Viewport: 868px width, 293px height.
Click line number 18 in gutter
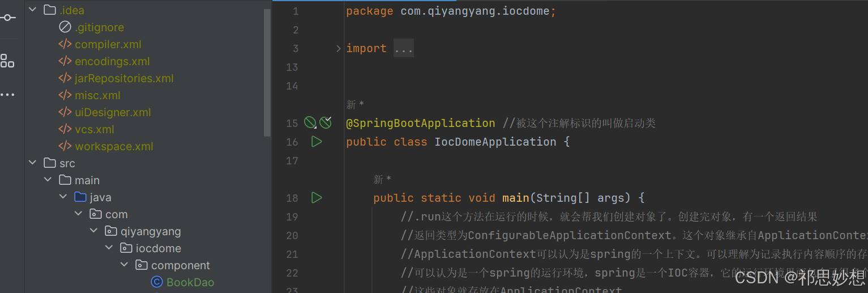292,198
